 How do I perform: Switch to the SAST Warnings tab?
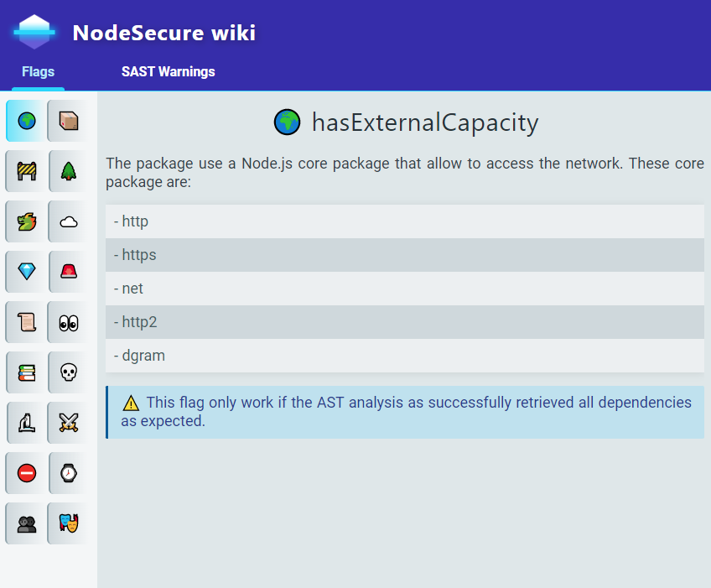[x=169, y=71]
